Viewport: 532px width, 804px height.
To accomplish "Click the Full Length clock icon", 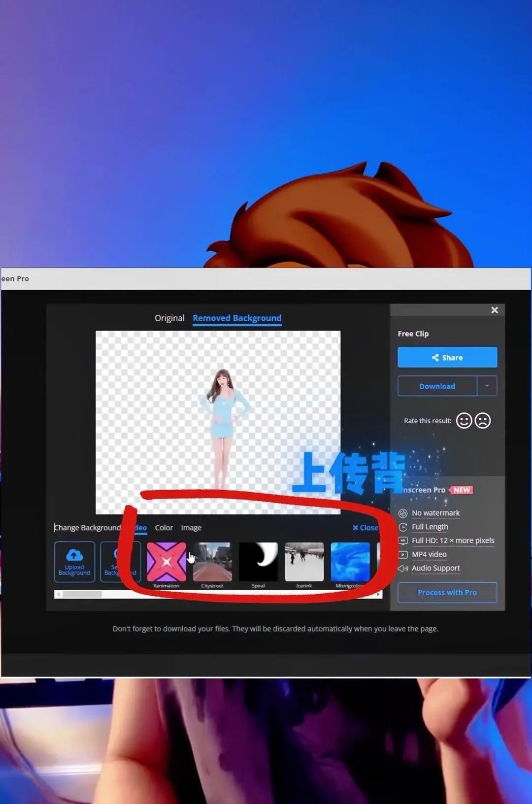I will pos(403,527).
